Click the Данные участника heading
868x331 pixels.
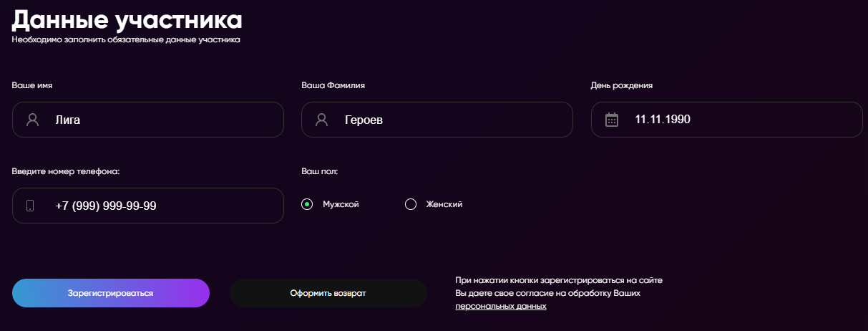coord(127,19)
